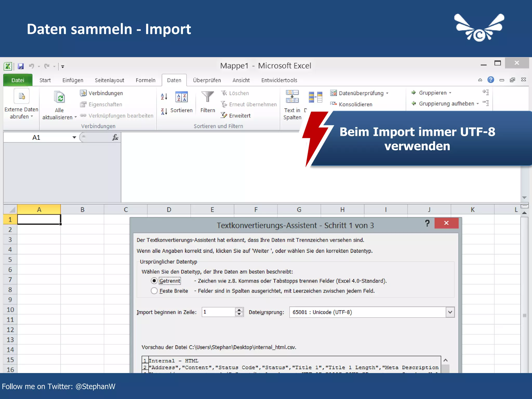Open the Sortieren dialog
The width and height of the screenshot is (532, 399).
(x=181, y=101)
